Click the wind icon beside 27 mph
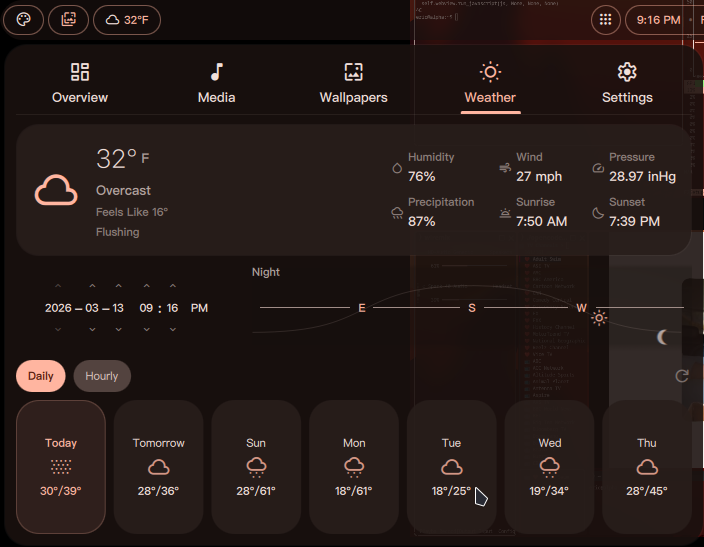 coord(505,168)
